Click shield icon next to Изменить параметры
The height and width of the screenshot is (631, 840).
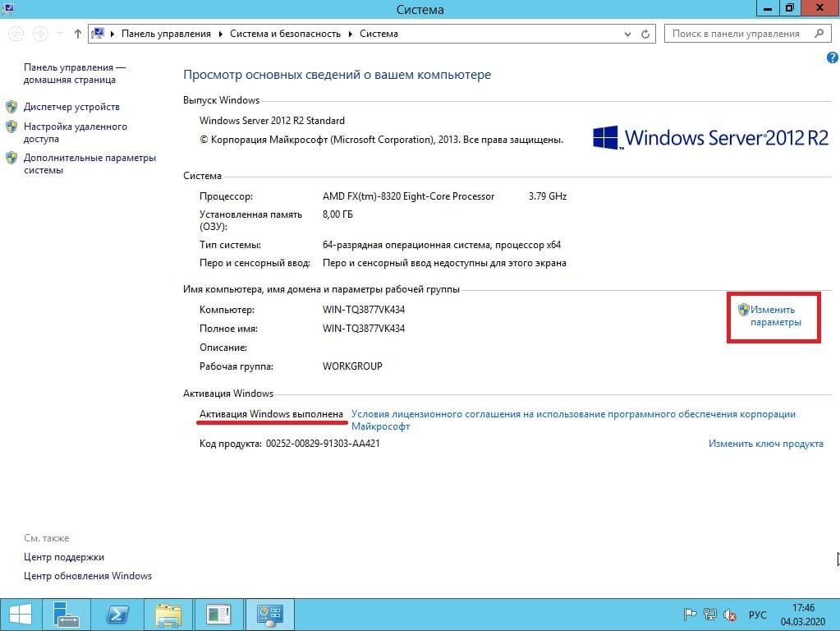744,309
